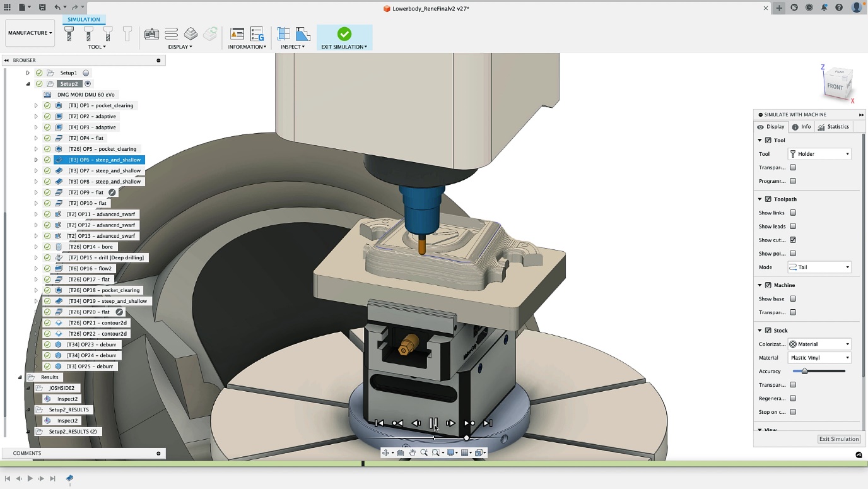Click the Undo arrow icon

pos(57,6)
